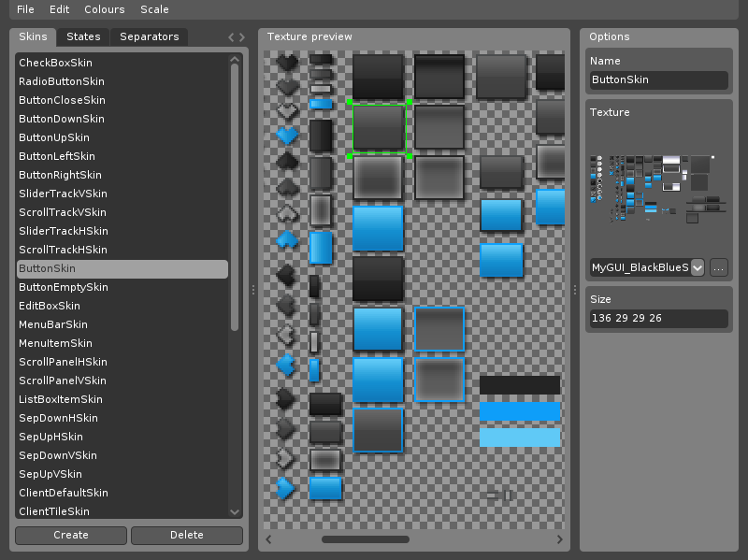
Task: Open the File menu
Action: pyautogui.click(x=24, y=9)
